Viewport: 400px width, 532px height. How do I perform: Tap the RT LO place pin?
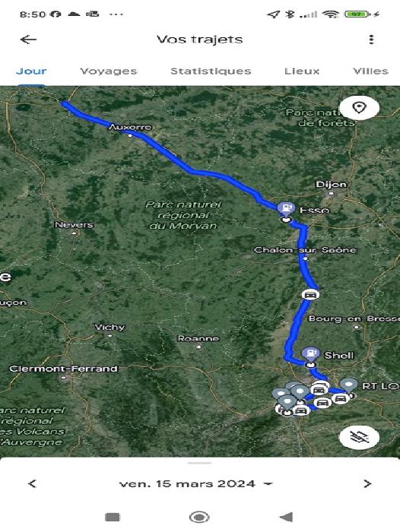pos(348,386)
